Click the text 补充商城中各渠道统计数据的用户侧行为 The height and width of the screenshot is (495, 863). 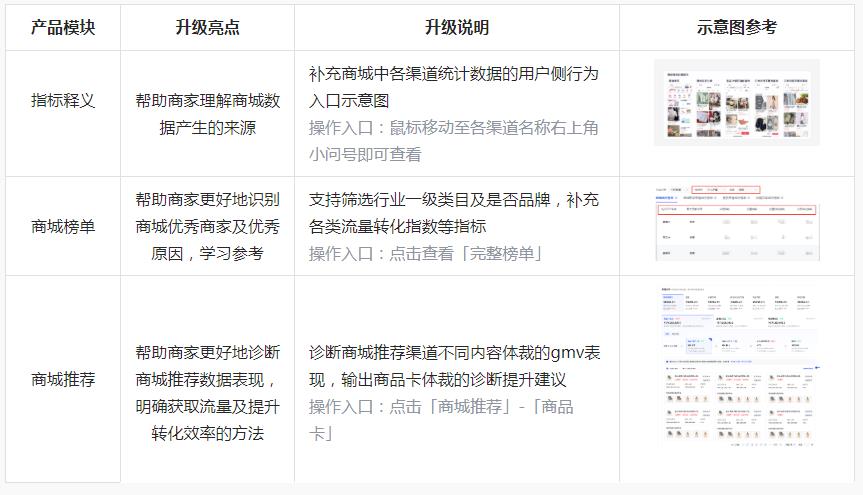click(454, 74)
